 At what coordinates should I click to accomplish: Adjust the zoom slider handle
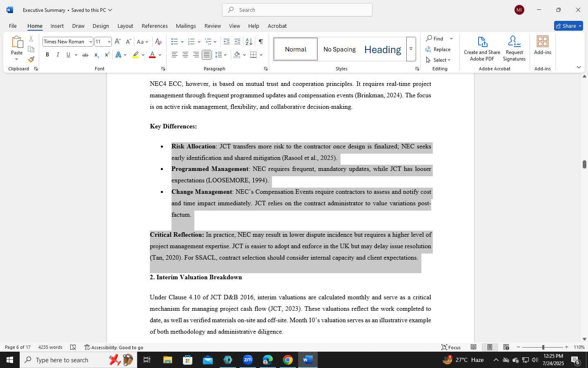pos(543,347)
